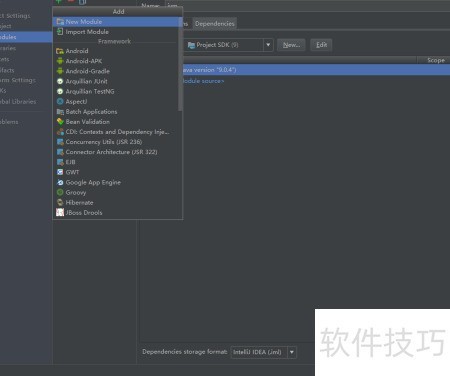Choose the Groovy framework icon
Screen dimensions: 450x376
(60, 192)
